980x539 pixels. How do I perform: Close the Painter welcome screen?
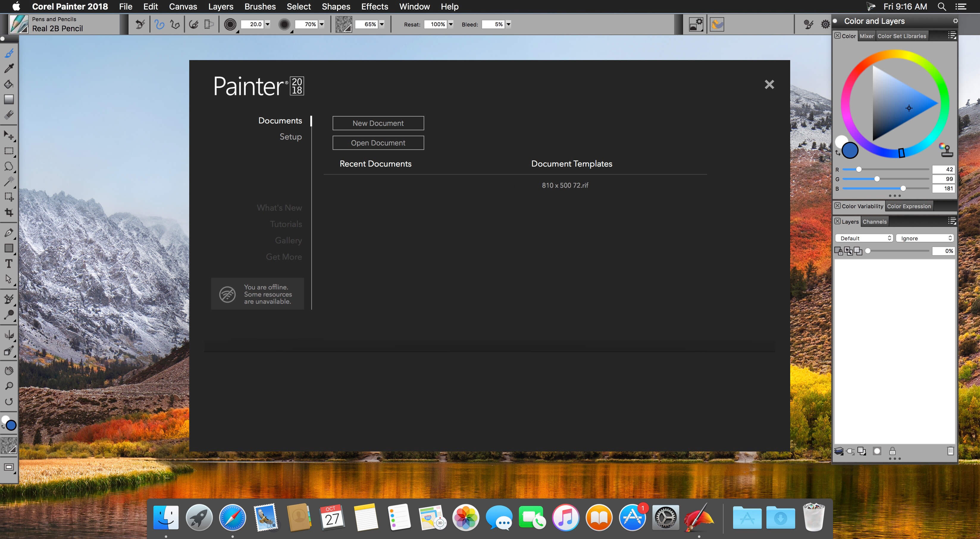tap(769, 84)
